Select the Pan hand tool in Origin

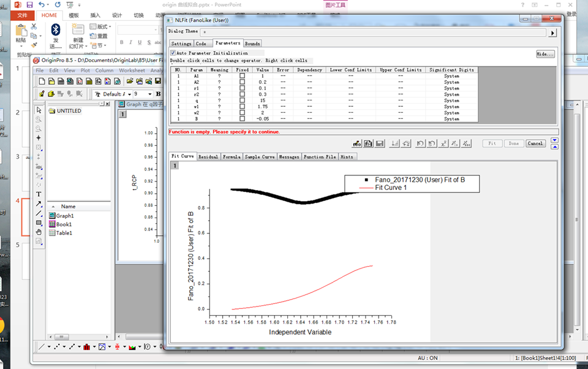(x=39, y=232)
